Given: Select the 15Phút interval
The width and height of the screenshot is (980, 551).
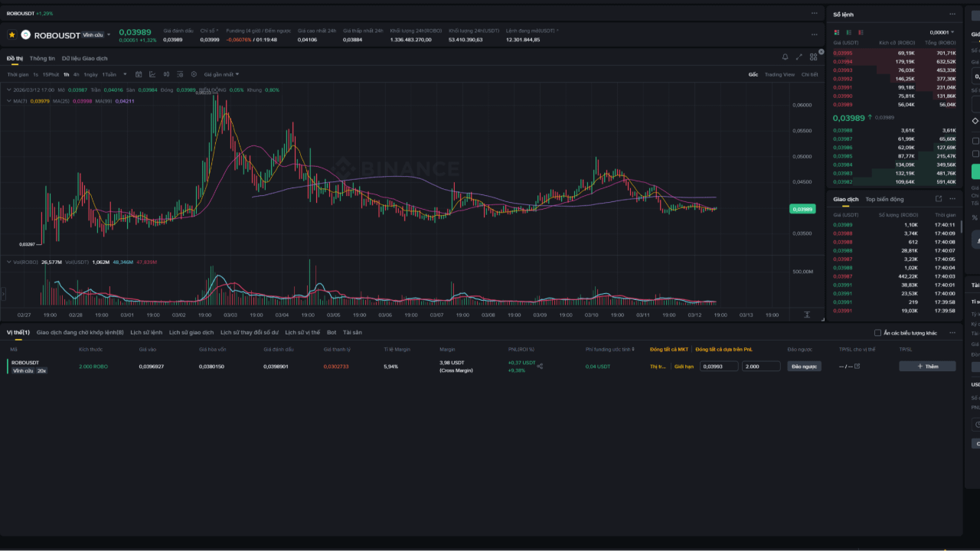Looking at the screenshot, I should tap(51, 74).
